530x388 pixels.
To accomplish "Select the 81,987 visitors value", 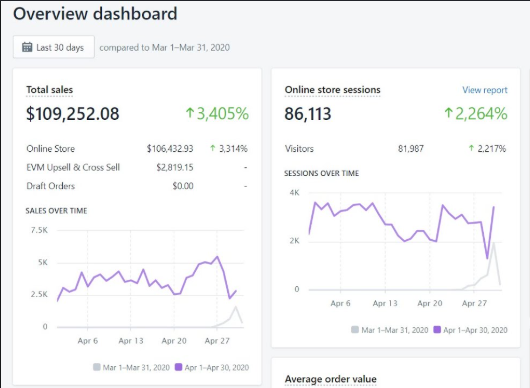I will (x=411, y=149).
